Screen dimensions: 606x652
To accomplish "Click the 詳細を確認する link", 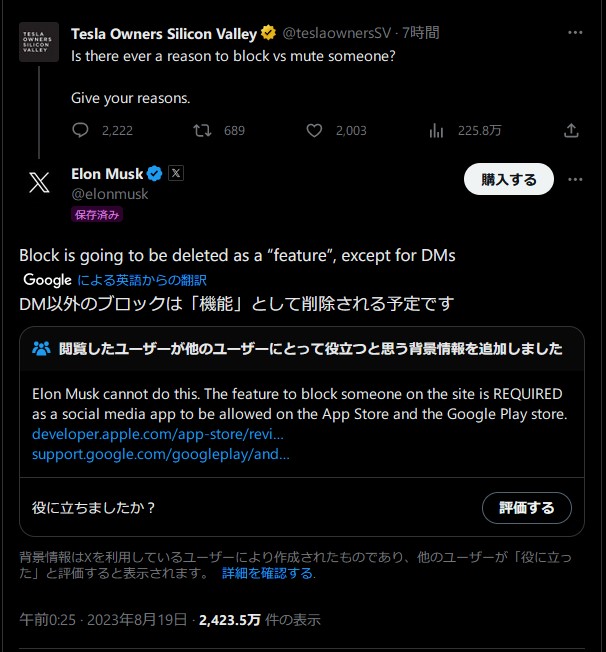I will 268,574.
